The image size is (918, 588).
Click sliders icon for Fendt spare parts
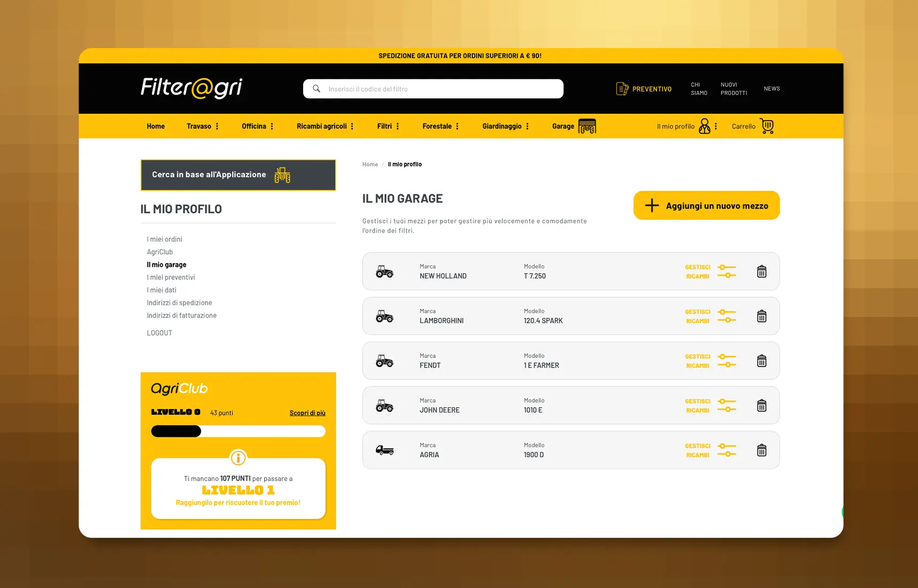click(x=727, y=361)
